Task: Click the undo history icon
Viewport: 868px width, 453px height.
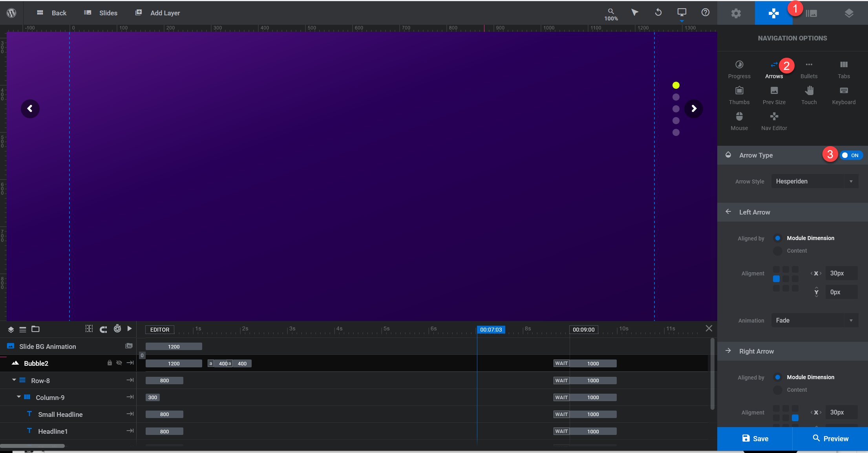Action: click(658, 13)
